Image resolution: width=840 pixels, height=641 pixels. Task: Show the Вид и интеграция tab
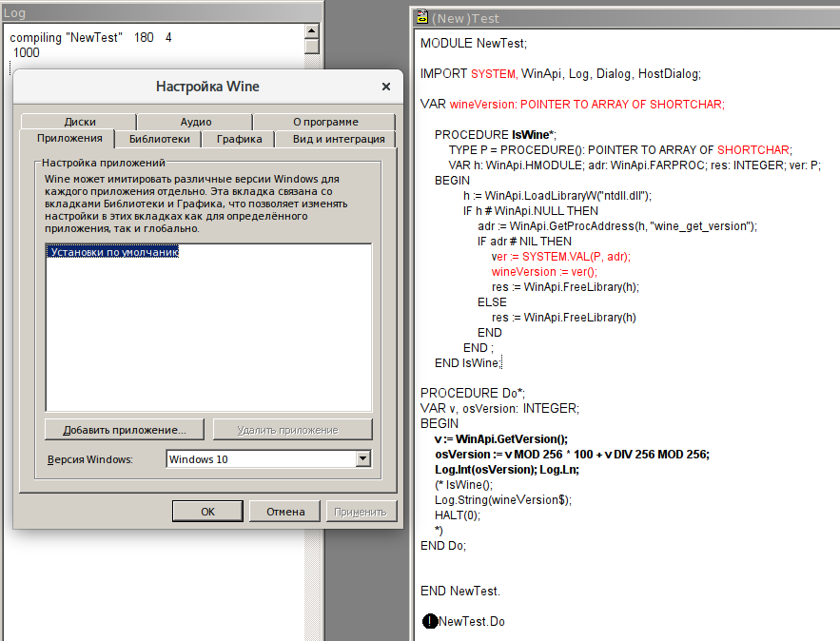[338, 139]
